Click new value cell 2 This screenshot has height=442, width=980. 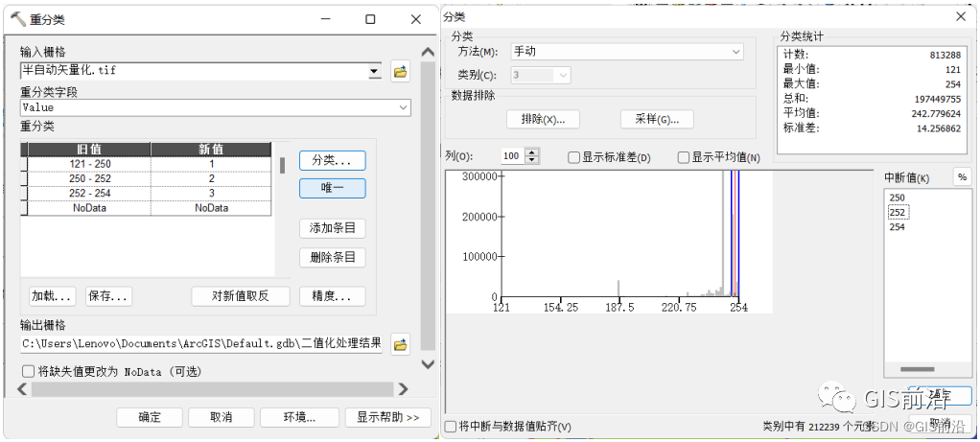pos(211,178)
